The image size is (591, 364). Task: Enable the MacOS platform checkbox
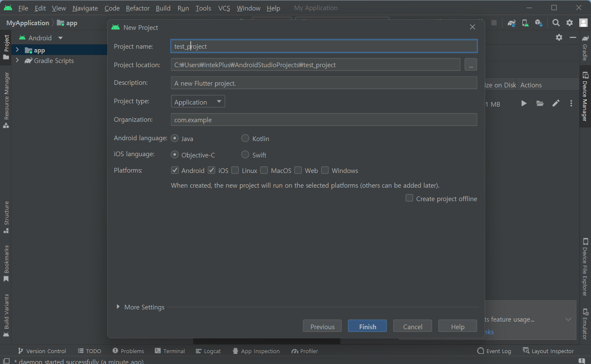pos(264,170)
